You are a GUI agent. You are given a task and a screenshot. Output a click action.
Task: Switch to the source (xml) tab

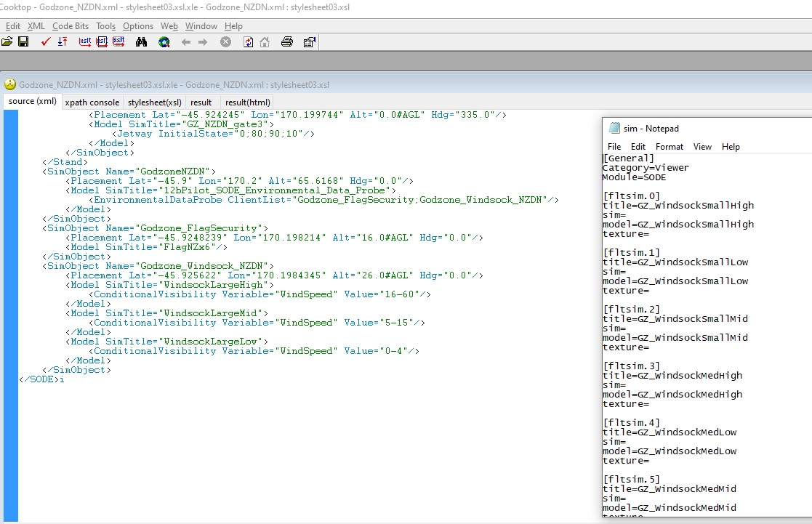(x=33, y=102)
